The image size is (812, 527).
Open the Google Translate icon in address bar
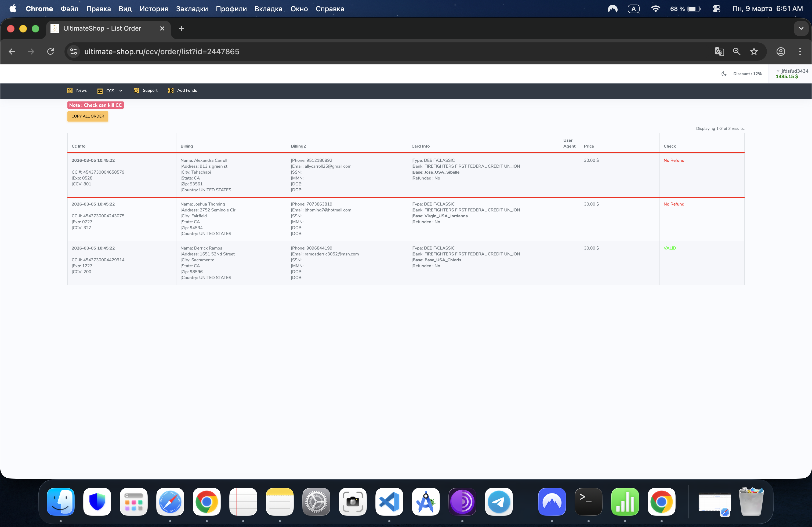tap(719, 52)
